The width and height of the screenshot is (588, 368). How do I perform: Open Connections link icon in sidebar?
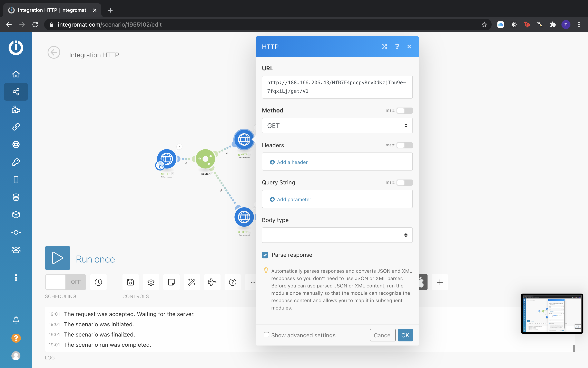pos(16,127)
